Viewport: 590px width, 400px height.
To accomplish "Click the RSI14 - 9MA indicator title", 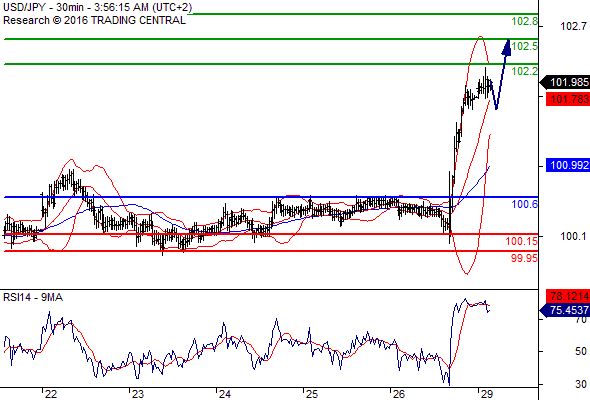I will tap(33, 298).
